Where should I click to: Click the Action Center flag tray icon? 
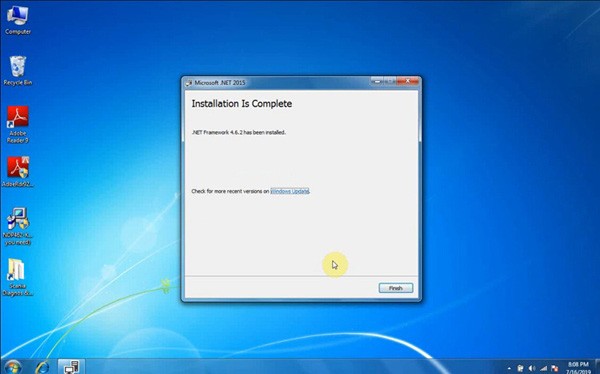point(554,368)
